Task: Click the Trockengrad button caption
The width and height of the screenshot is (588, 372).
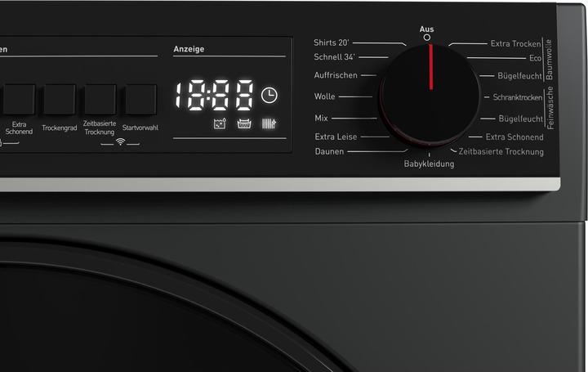Action: [x=60, y=128]
